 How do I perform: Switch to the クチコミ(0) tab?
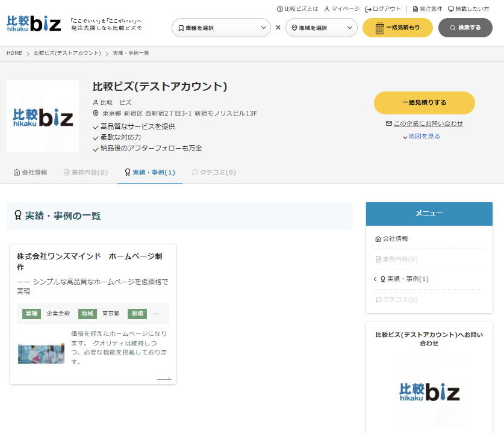214,173
